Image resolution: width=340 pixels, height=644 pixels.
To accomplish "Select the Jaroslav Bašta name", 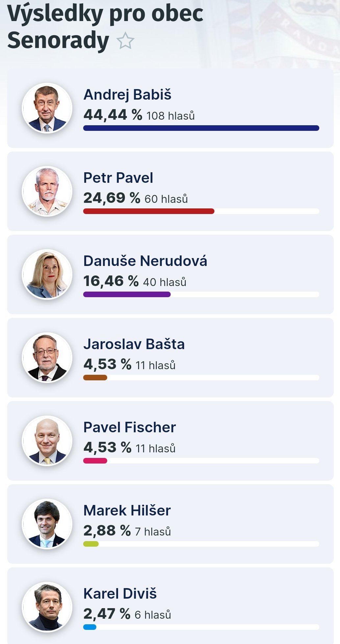I will (x=134, y=344).
